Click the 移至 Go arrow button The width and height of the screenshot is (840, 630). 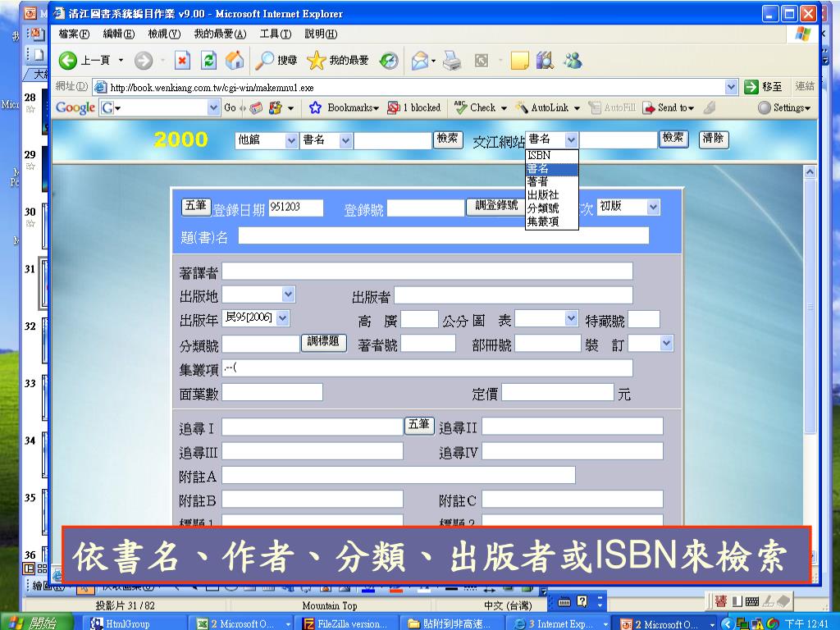coord(764,86)
